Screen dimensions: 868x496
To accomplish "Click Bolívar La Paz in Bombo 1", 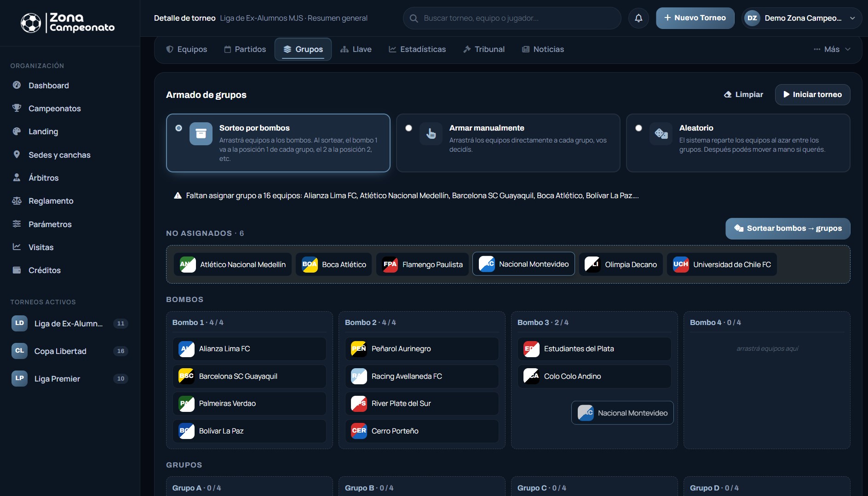I will point(249,431).
